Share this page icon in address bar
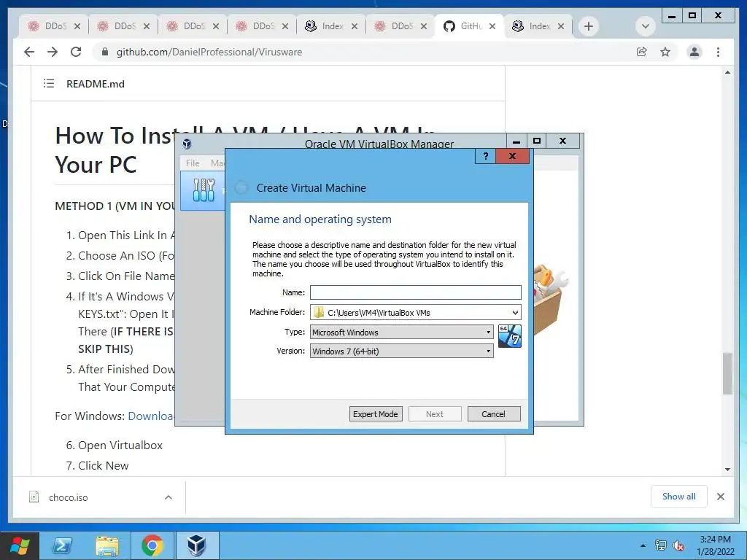Image resolution: width=747 pixels, height=560 pixels. point(642,52)
